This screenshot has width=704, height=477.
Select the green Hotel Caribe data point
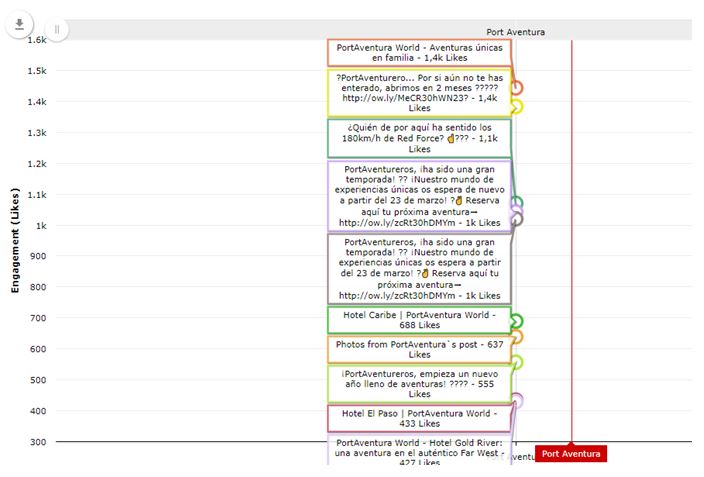click(x=517, y=321)
